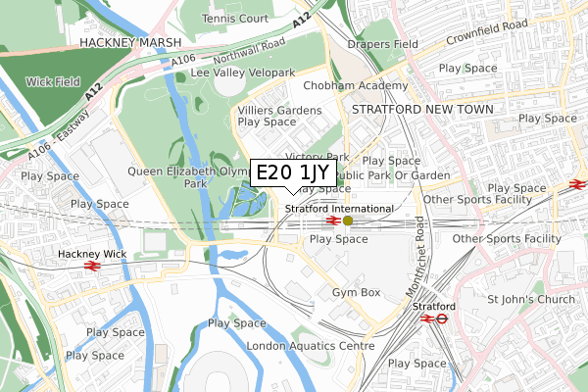
Task: Select the Montfichet Road label
Action: point(417,257)
